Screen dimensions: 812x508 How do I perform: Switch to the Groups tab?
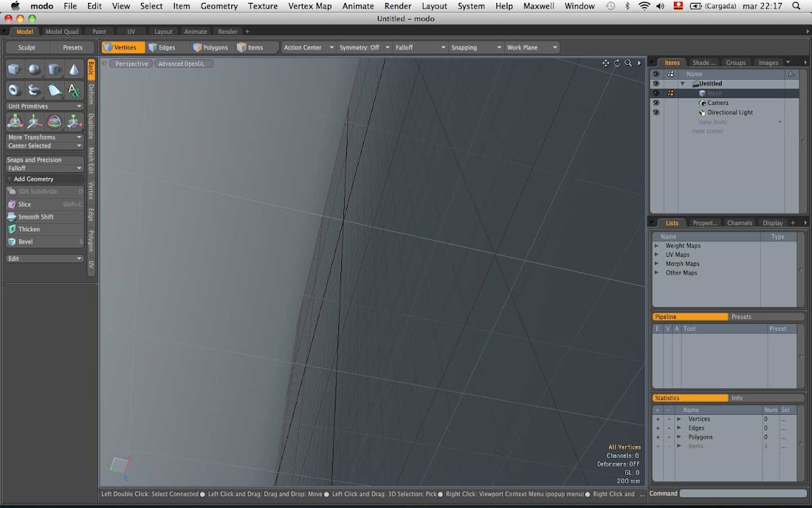[735, 63]
